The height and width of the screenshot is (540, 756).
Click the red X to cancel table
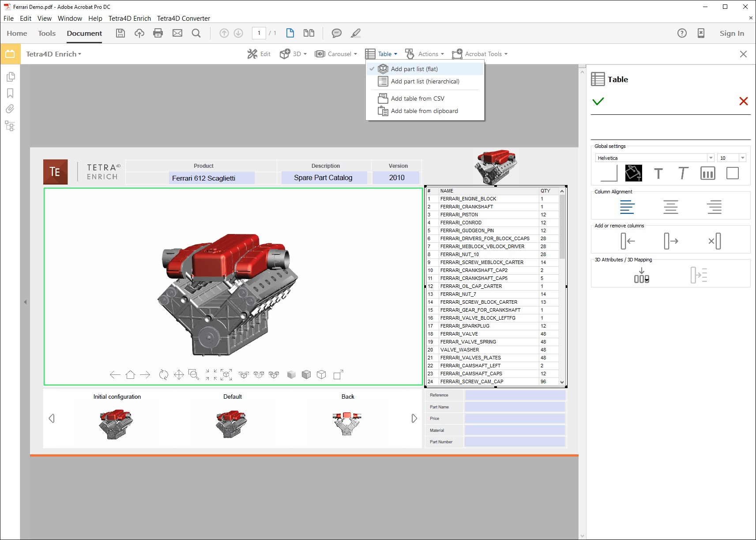click(x=743, y=102)
